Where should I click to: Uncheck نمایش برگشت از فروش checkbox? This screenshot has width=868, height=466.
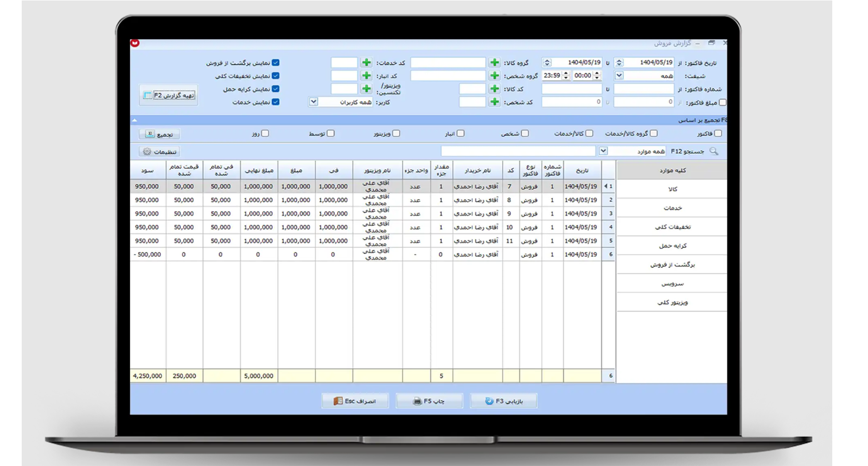(275, 62)
